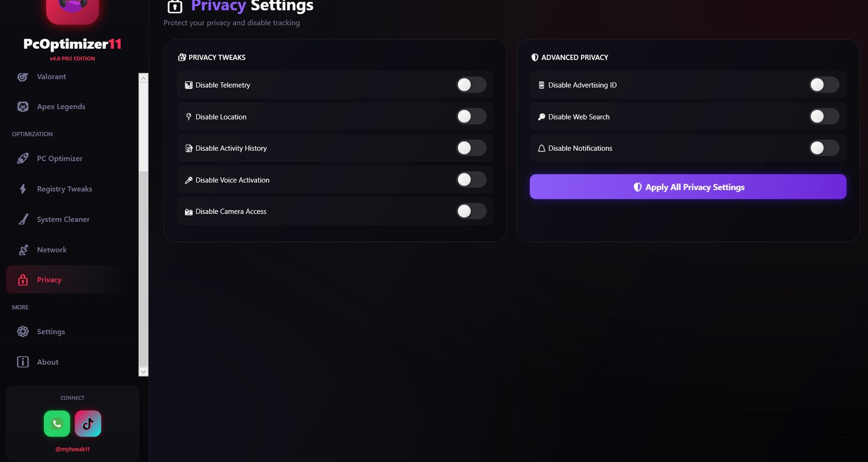This screenshot has width=868, height=462.
Task: Click the System Cleaner broom icon
Action: pos(23,219)
